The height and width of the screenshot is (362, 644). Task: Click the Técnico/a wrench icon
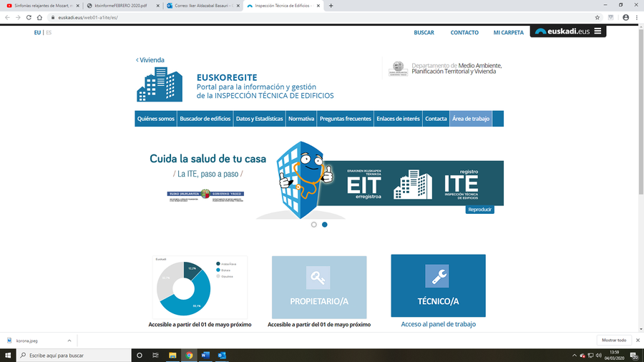tap(437, 276)
